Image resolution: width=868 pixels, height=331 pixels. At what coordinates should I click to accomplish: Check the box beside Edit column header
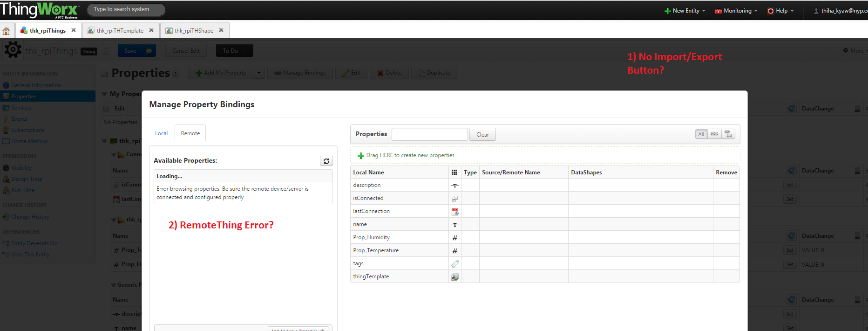click(106, 109)
